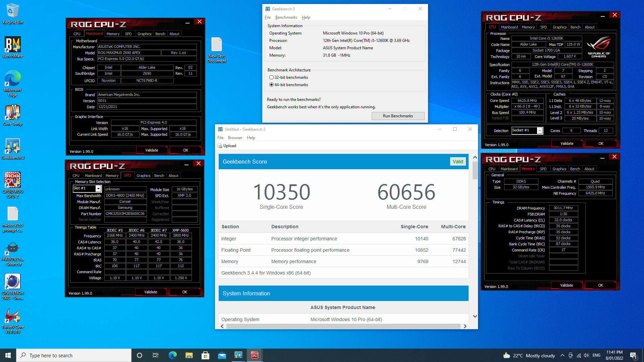644x362 pixels.
Task: Launch TurboV Core V1.10.19 icon
Action: click(x=13, y=321)
